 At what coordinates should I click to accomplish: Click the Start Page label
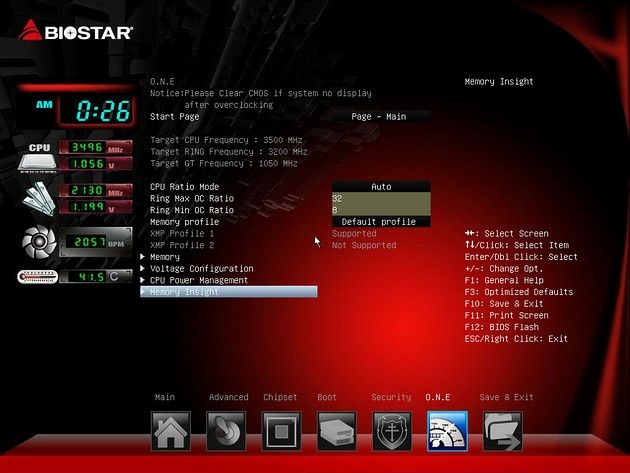174,117
